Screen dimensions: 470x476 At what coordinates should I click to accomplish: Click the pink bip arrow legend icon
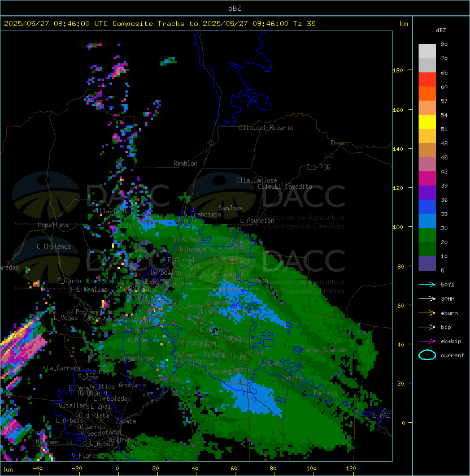pyautogui.click(x=427, y=327)
